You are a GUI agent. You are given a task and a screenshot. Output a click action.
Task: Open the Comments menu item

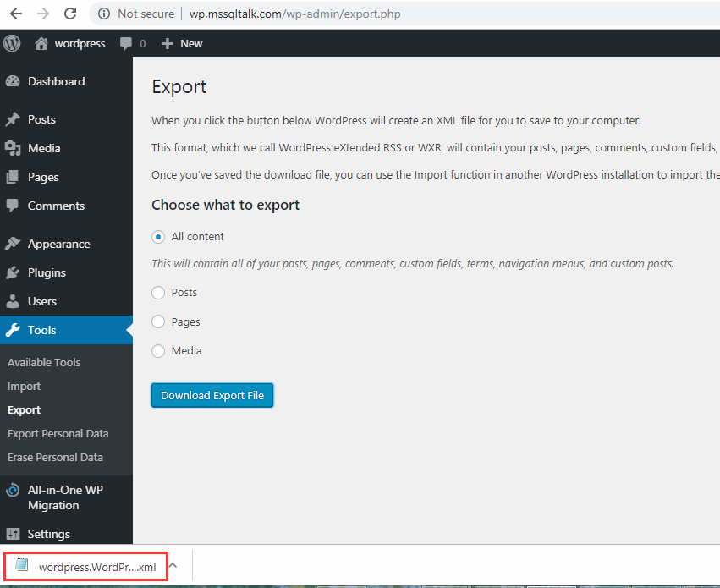pos(56,206)
